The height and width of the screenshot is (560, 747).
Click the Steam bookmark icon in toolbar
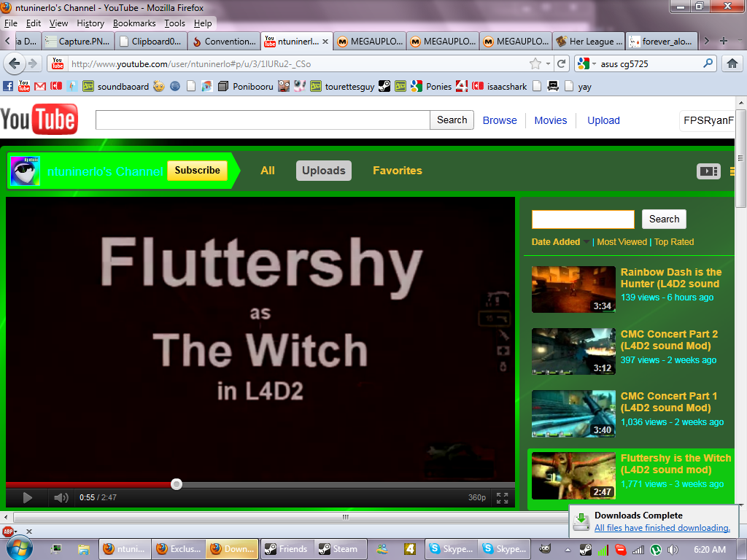coord(384,86)
